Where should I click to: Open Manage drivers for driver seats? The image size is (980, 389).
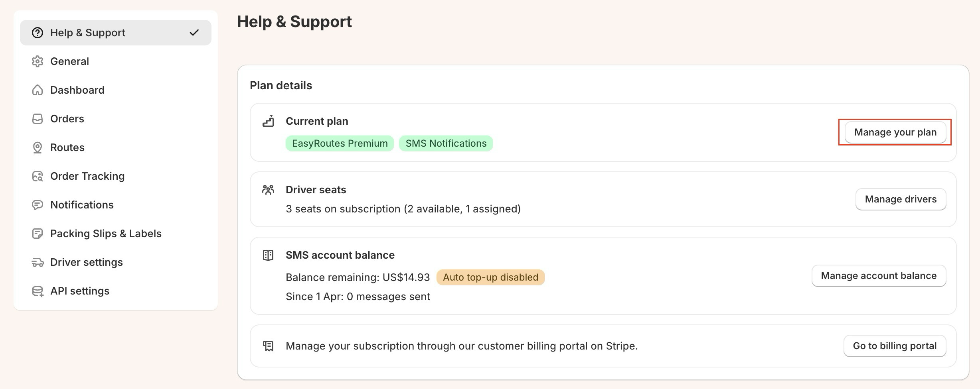[x=900, y=199]
